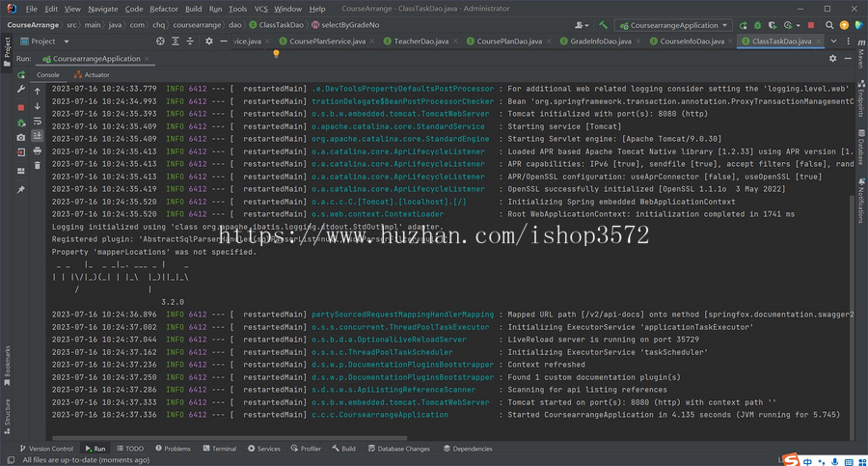Screen dimensions: 868x466
Task: Open the Tools menu
Action: coord(237,9)
